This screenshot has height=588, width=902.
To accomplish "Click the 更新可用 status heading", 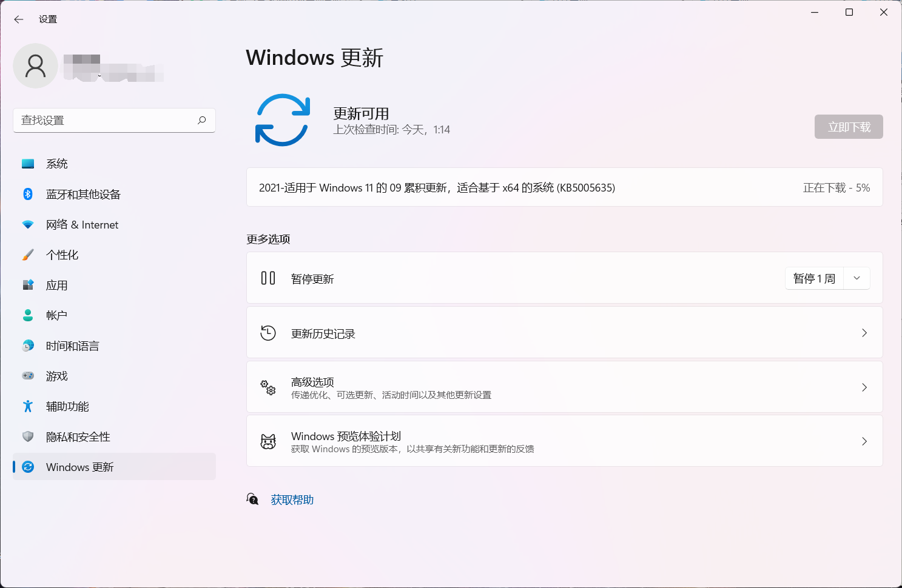I will pyautogui.click(x=362, y=113).
